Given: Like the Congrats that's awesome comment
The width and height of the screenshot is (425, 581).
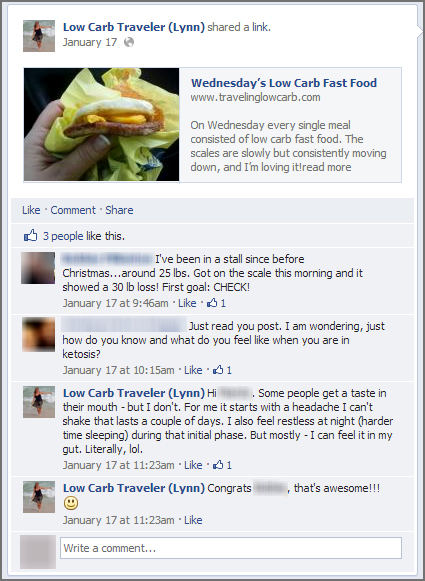Looking at the screenshot, I should click(x=193, y=520).
